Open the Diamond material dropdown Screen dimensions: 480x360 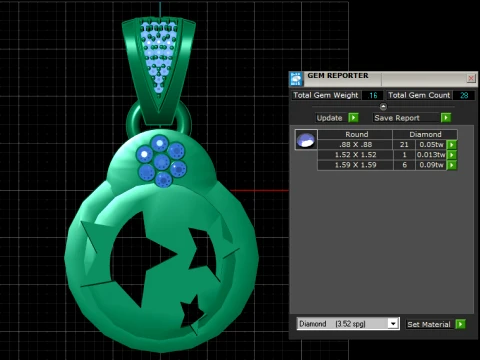coord(393,324)
